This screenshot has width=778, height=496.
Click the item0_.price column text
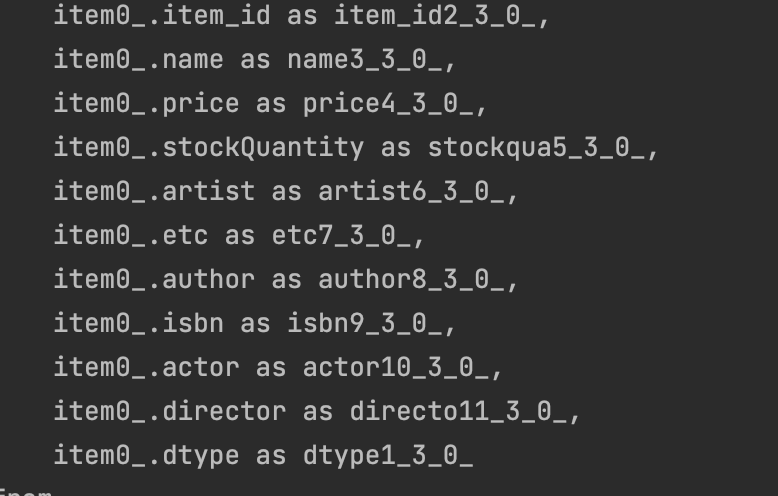[147, 103]
